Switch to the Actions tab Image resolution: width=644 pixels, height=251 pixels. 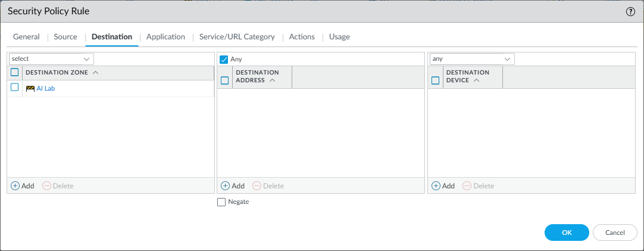point(302,36)
